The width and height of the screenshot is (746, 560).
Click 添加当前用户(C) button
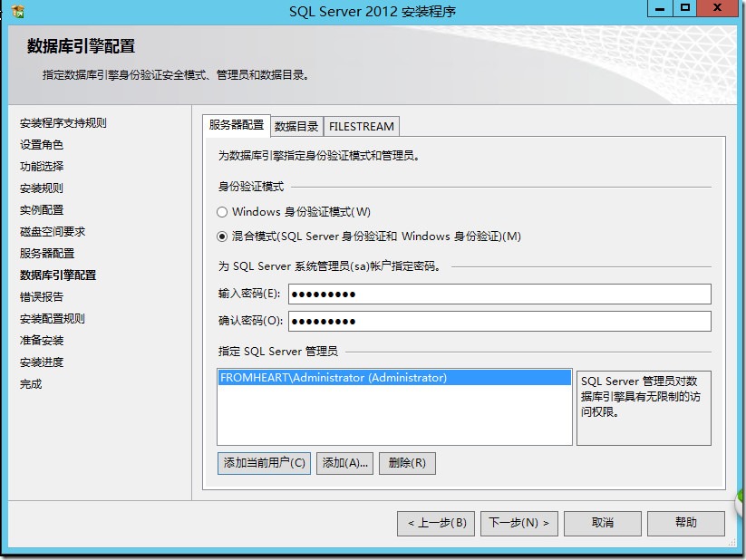tap(264, 463)
